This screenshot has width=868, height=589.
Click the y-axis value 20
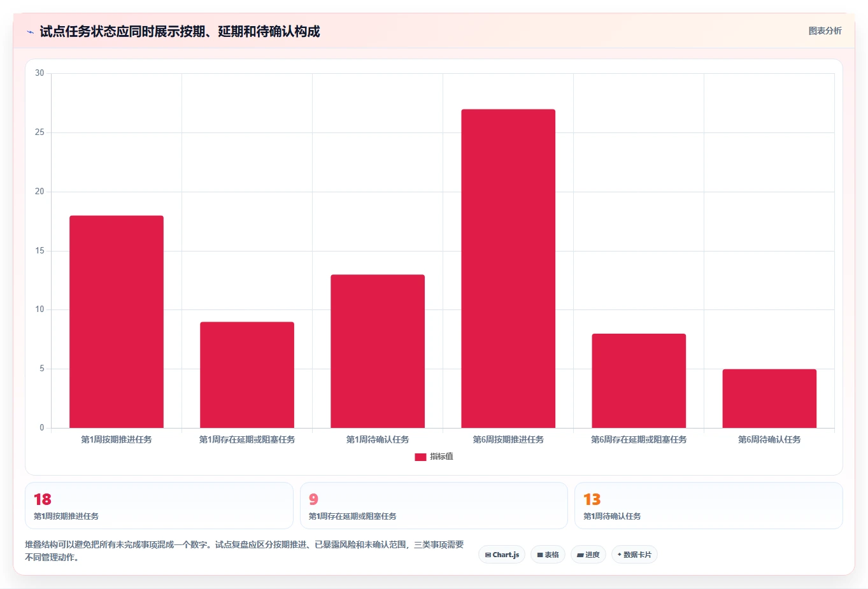tap(39, 192)
